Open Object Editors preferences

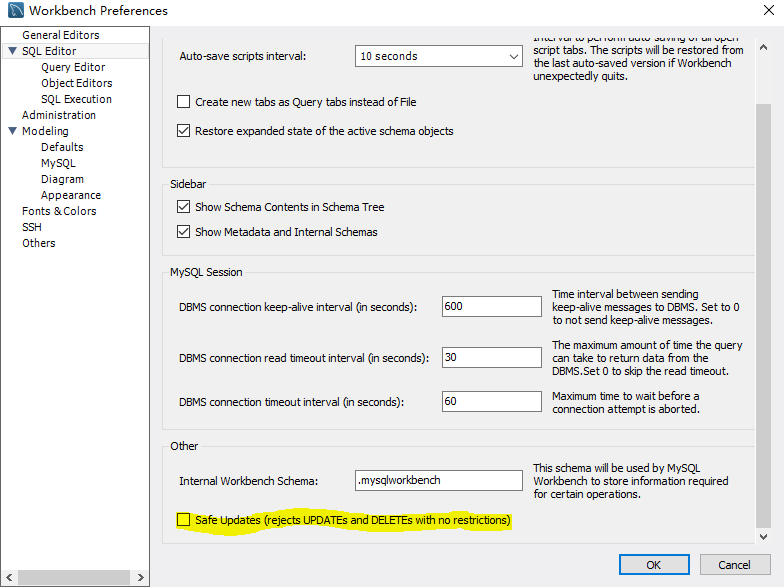point(76,83)
